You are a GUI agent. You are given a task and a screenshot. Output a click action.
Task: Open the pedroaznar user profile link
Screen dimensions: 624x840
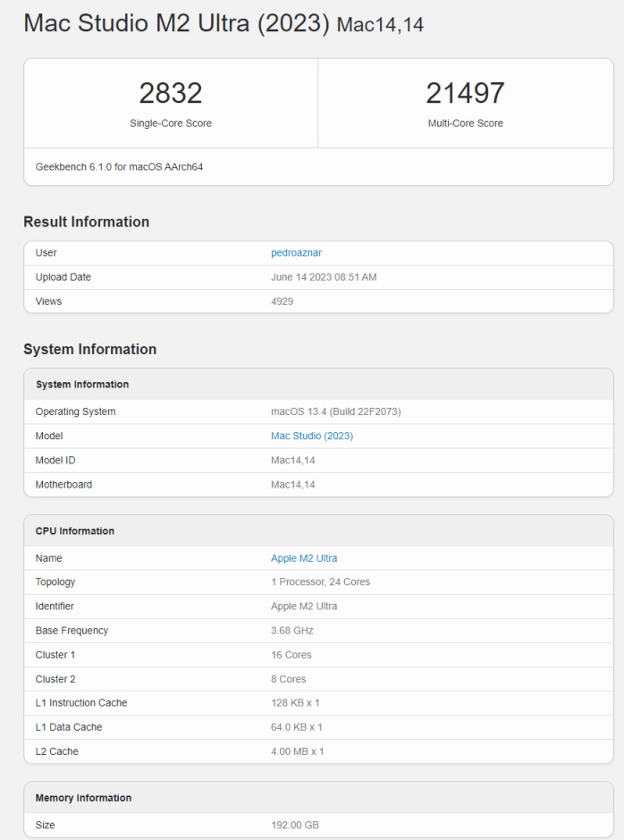(x=296, y=253)
